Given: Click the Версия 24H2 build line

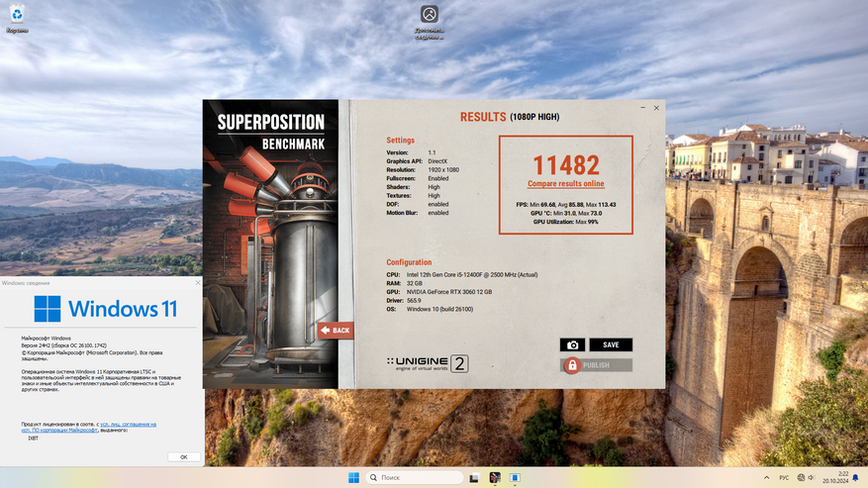Looking at the screenshot, I should (x=63, y=345).
